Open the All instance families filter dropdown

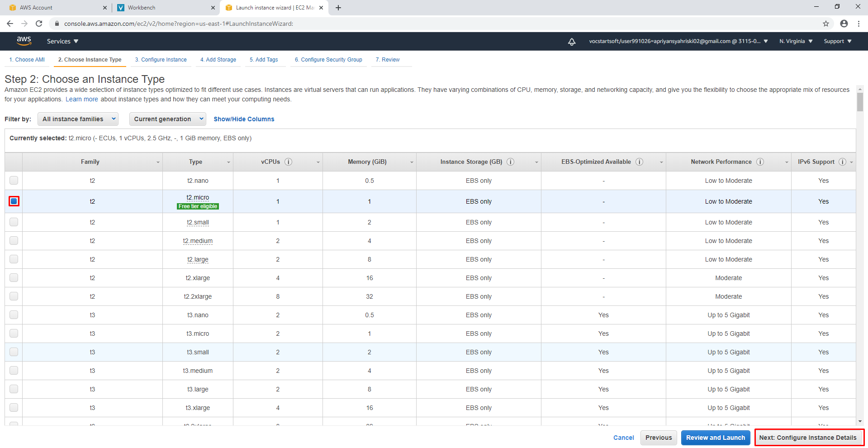pyautogui.click(x=78, y=119)
